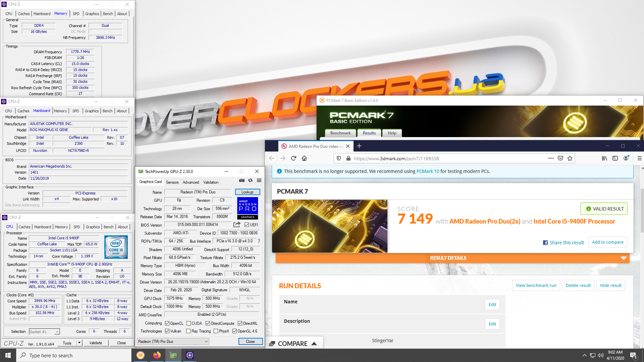Toggle PhysX checkbox
This screenshot has height=362, width=644.
(x=216, y=331)
